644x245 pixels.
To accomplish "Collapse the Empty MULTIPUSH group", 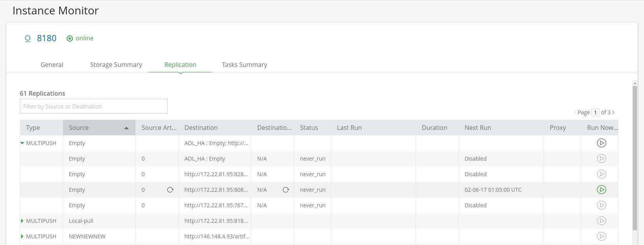I will pyautogui.click(x=22, y=143).
